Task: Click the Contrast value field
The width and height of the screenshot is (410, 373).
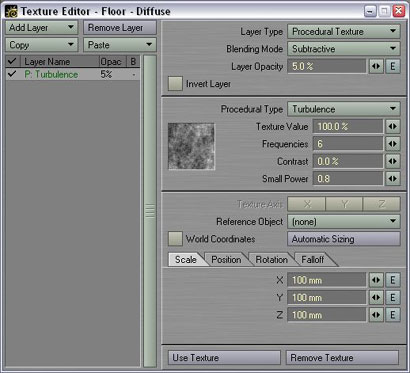Action: click(x=348, y=161)
